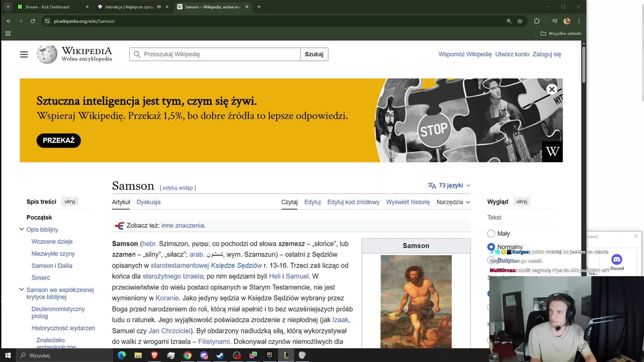Reload the page with the refresh icon
Image resolution: width=644 pixels, height=362 pixels.
tap(33, 21)
